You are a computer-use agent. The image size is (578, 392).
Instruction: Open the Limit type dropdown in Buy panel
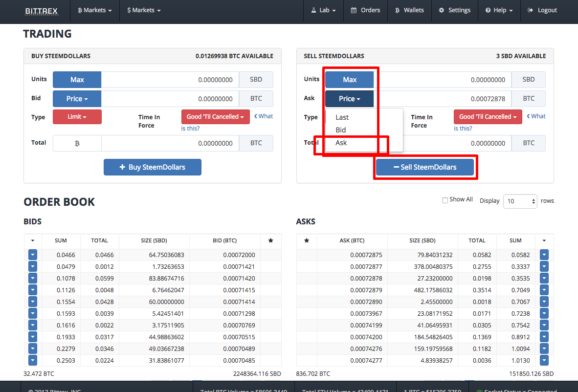pos(77,117)
